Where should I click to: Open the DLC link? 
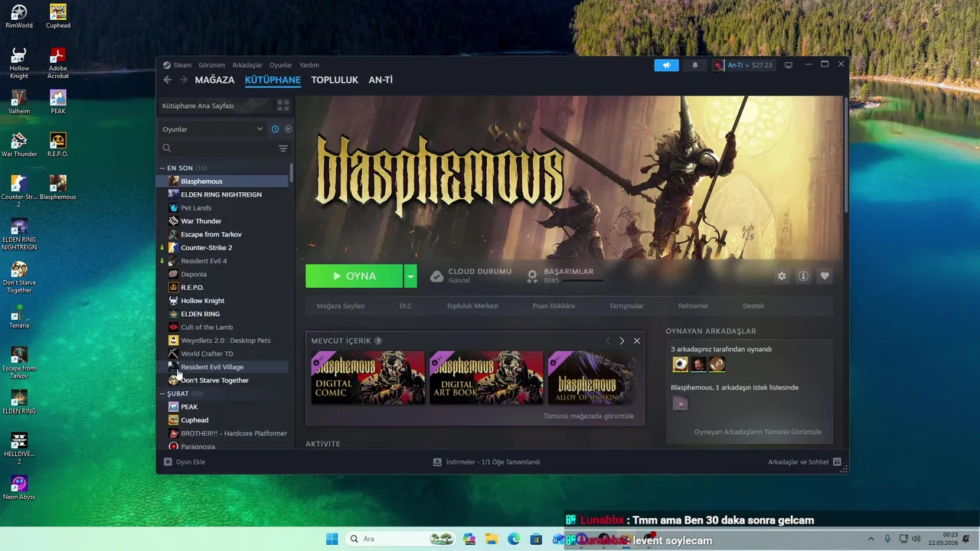(x=406, y=306)
